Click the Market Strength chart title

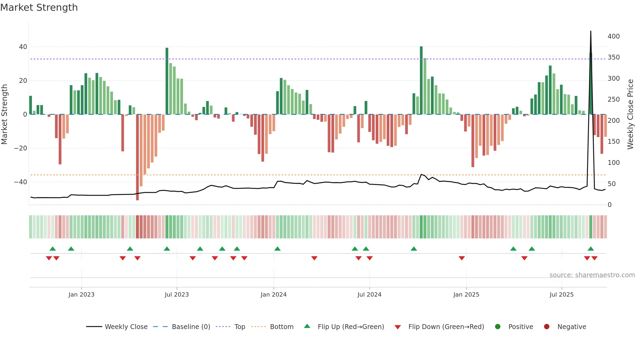pyautogui.click(x=39, y=8)
